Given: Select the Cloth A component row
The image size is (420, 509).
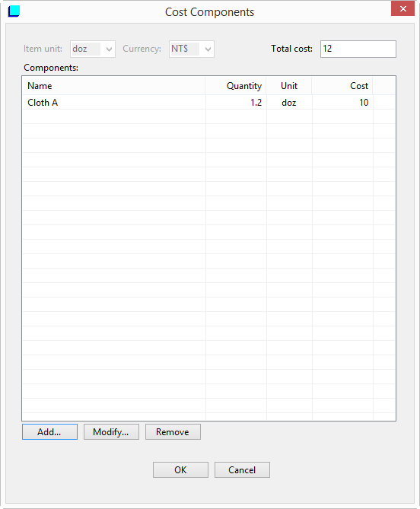Looking at the screenshot, I should pyautogui.click(x=208, y=103).
